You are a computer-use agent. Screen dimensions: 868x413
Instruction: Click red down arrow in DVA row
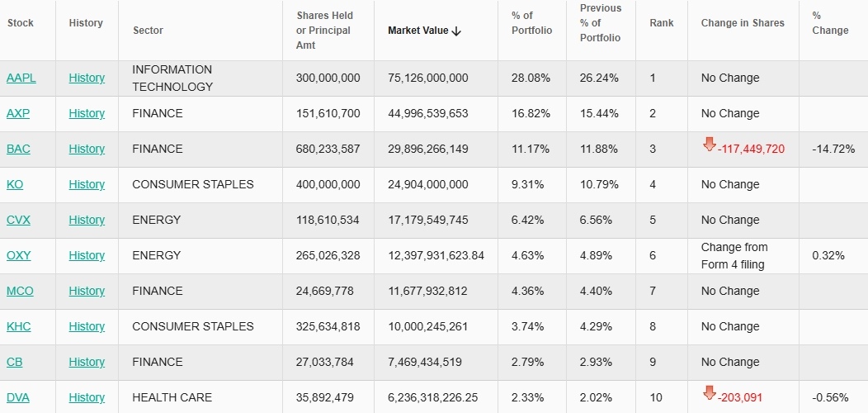[x=710, y=394]
